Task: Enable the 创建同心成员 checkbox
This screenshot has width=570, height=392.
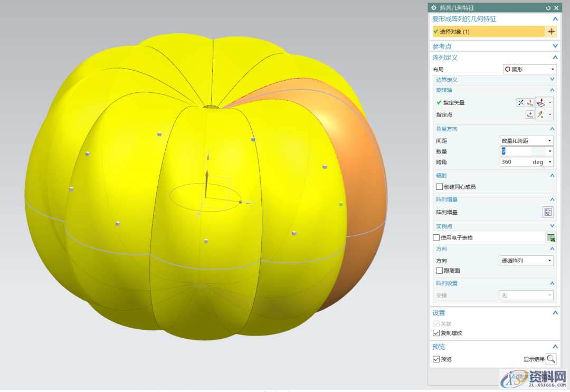Action: (439, 187)
